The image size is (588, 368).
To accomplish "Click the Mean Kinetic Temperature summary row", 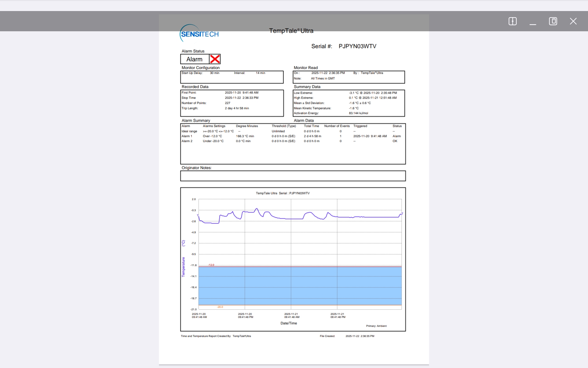I will (x=312, y=108).
